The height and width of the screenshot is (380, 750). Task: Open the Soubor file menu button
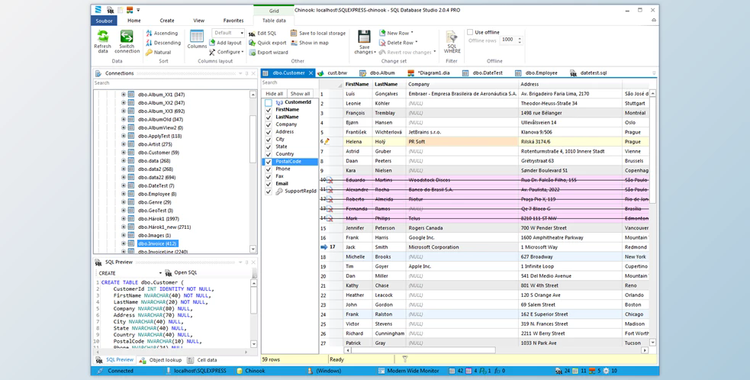pyautogui.click(x=104, y=21)
